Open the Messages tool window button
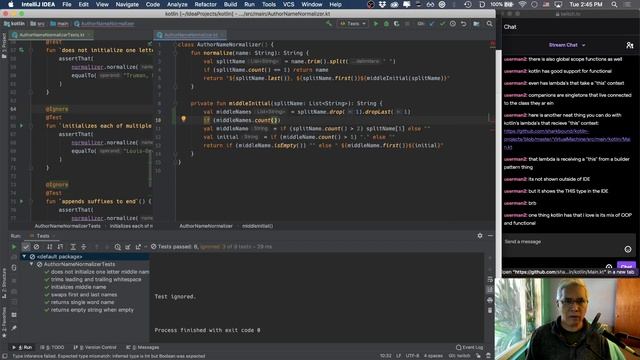 point(142,347)
